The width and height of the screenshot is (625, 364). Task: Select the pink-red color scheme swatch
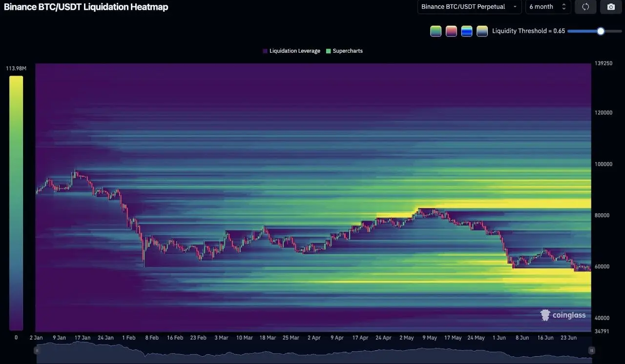click(451, 31)
